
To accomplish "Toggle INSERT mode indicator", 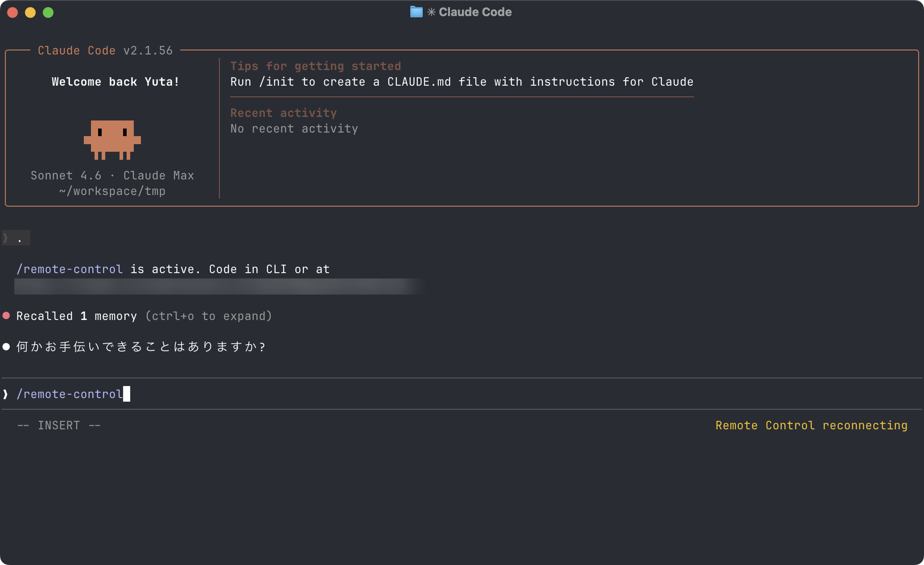I will pos(58,425).
